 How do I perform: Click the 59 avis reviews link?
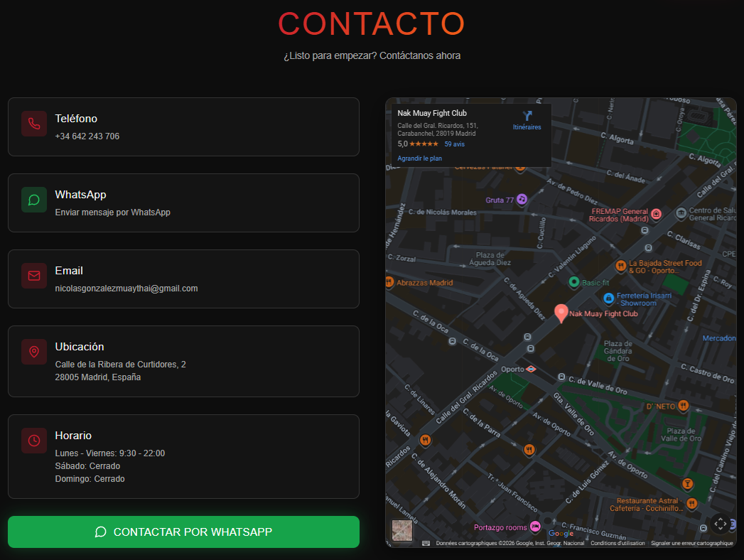[x=454, y=144]
